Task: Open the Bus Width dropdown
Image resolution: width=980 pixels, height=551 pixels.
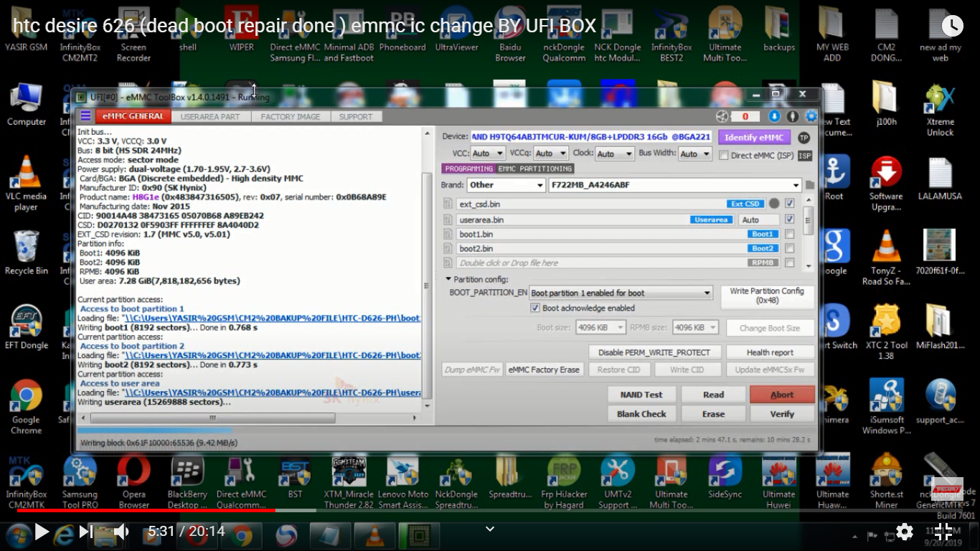Action: click(x=695, y=154)
